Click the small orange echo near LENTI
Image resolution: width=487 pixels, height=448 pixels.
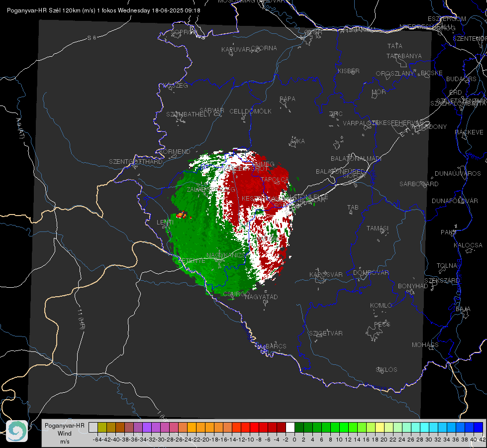tap(182, 215)
